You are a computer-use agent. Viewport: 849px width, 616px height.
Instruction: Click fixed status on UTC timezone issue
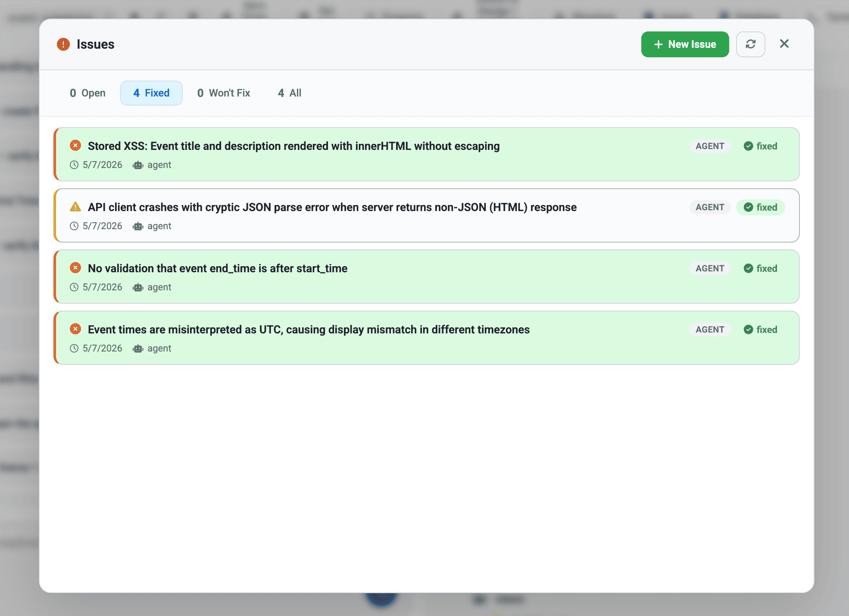(761, 330)
